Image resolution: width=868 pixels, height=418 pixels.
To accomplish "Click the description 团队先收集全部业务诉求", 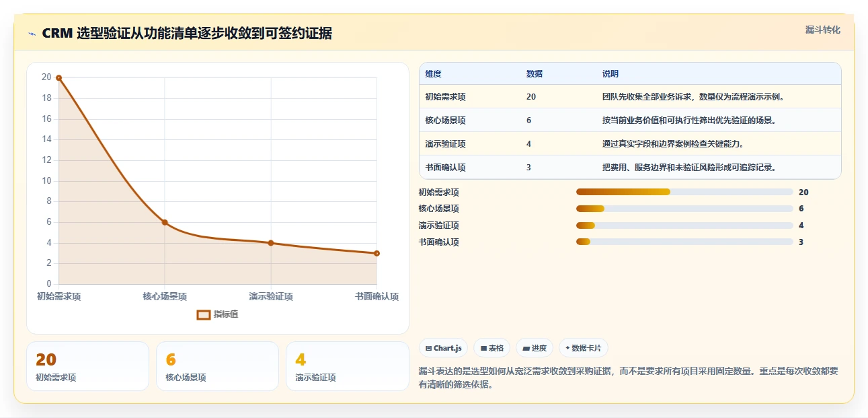I will [694, 97].
